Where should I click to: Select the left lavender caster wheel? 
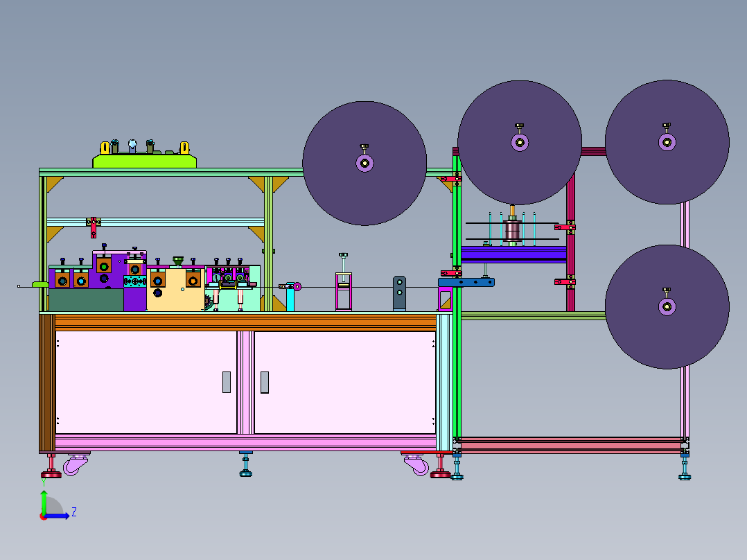pyautogui.click(x=76, y=464)
